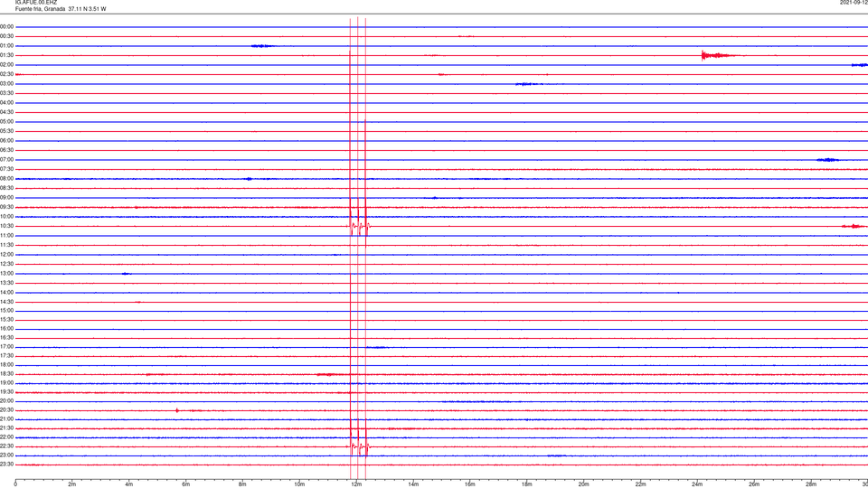Select the blue event burst on 07:00 trace
This screenshot has height=488, width=868.
[x=827, y=160]
